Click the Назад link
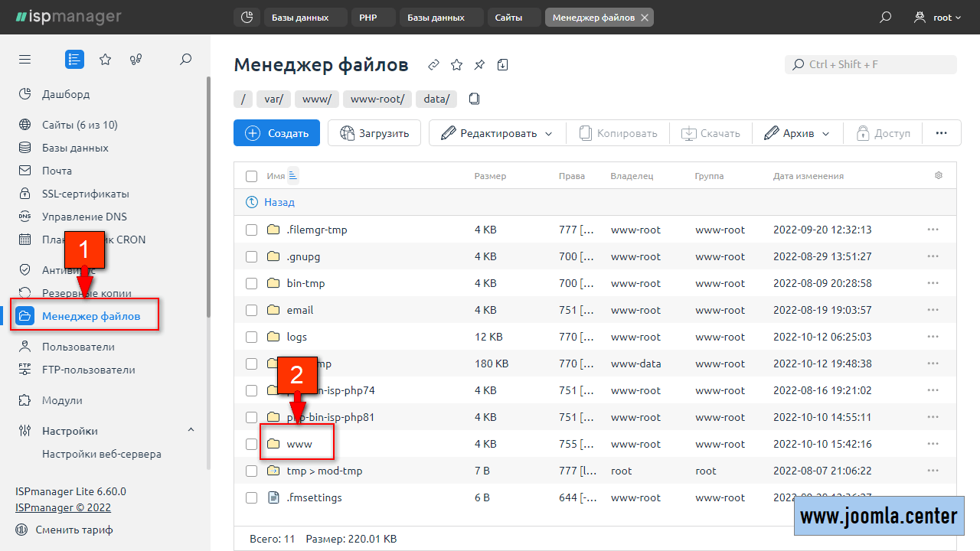This screenshot has width=980, height=551. tap(279, 203)
